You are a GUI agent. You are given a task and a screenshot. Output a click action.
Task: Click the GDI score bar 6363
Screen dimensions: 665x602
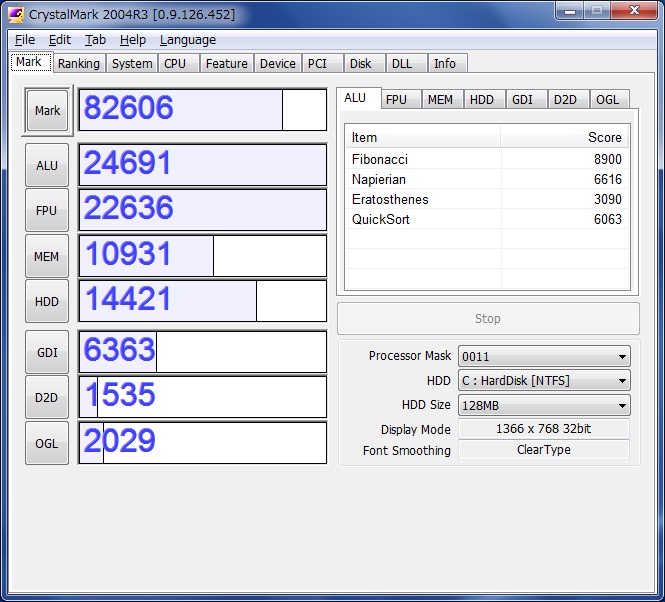pyautogui.click(x=203, y=352)
